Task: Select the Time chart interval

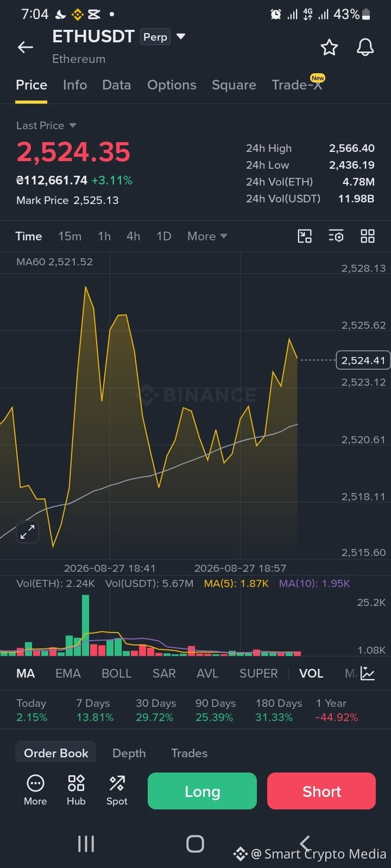Action: tap(29, 236)
